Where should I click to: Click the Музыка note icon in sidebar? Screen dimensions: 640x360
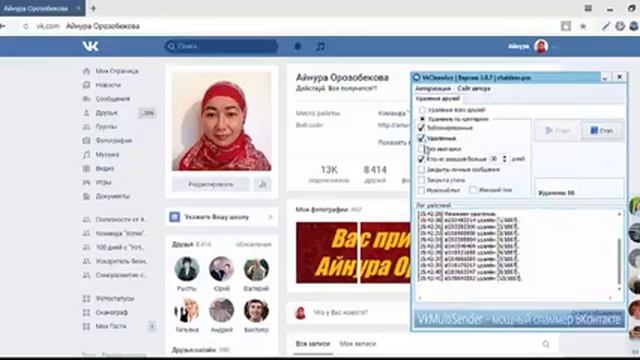pyautogui.click(x=86, y=154)
